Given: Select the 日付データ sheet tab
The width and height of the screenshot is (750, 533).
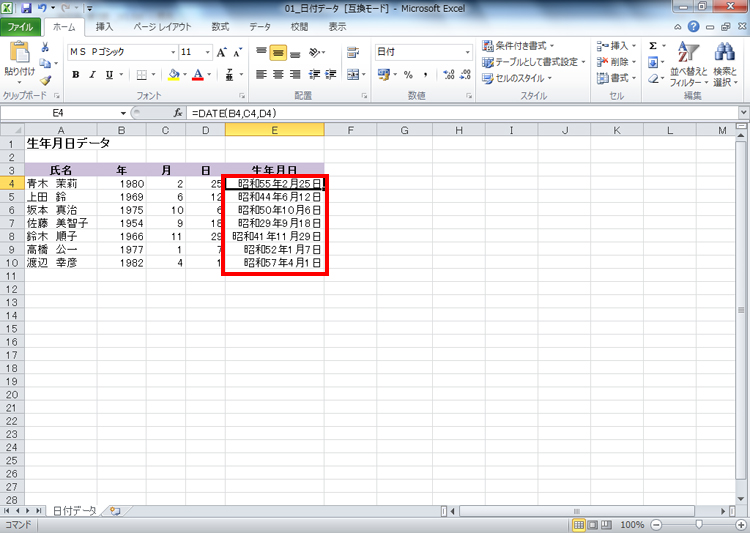Looking at the screenshot, I should point(74,511).
